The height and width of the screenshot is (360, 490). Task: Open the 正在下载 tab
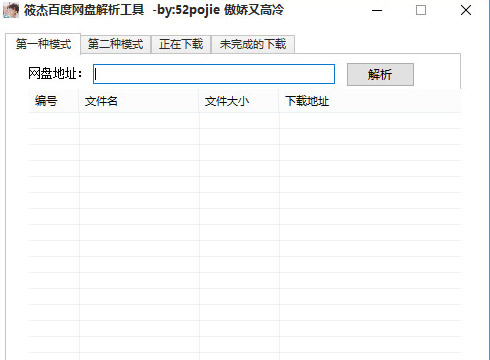click(181, 44)
